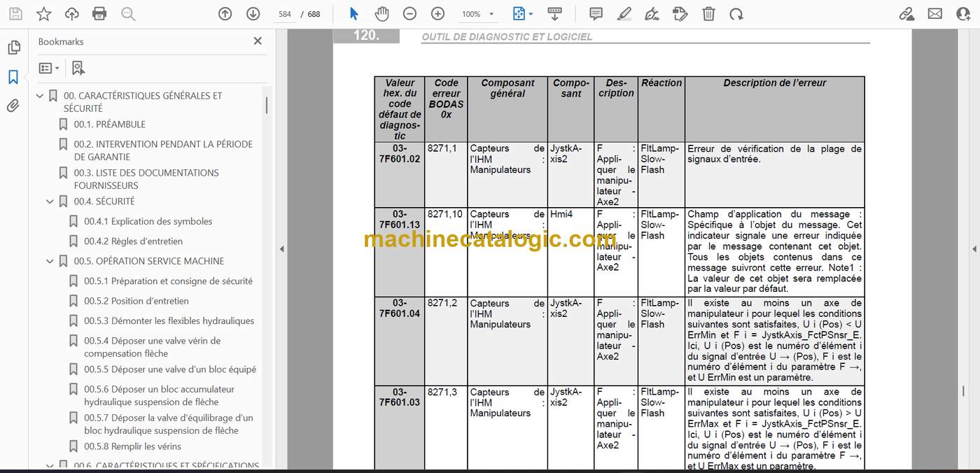Click the Save file icon
980x473 pixels.
15,13
